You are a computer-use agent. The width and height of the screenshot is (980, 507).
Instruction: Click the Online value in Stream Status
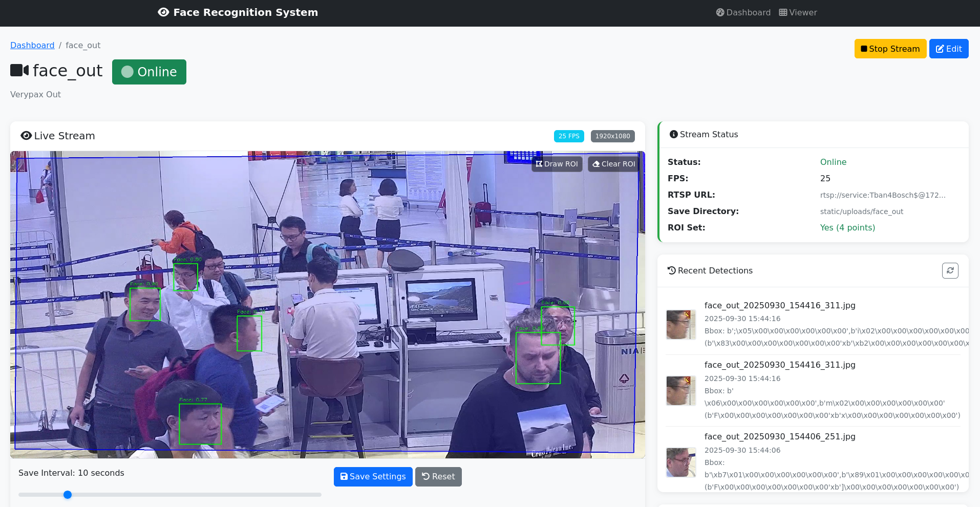pyautogui.click(x=833, y=162)
